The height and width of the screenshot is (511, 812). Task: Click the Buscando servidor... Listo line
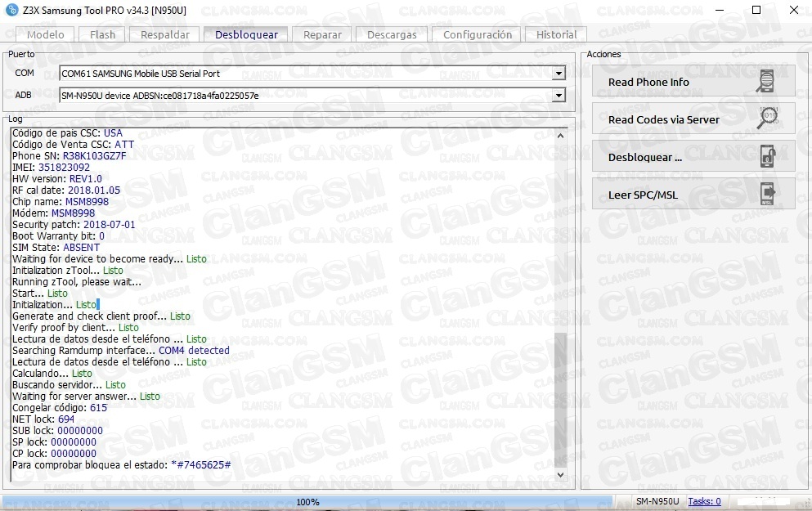[x=69, y=384]
